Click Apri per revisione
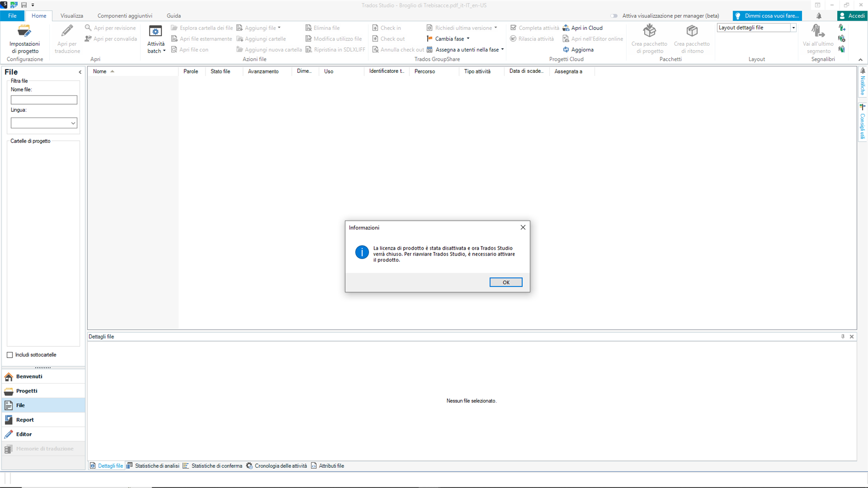Image resolution: width=868 pixels, height=488 pixels. point(110,28)
